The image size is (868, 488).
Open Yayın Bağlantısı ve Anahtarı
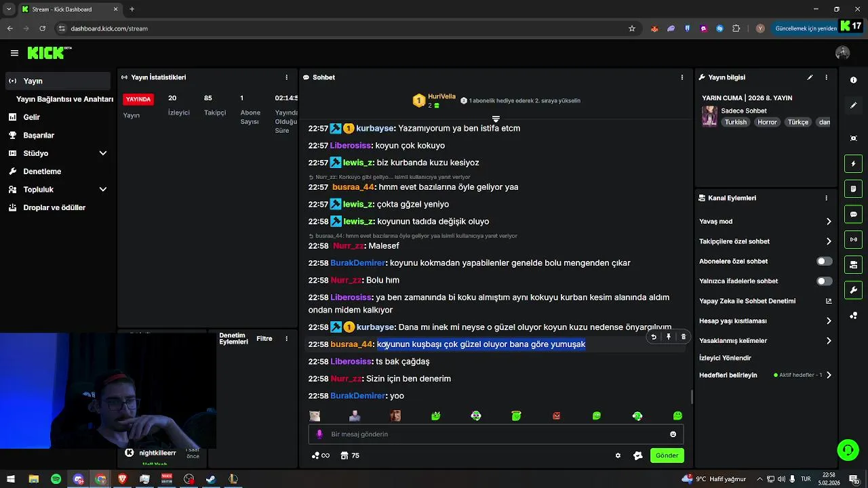point(64,99)
